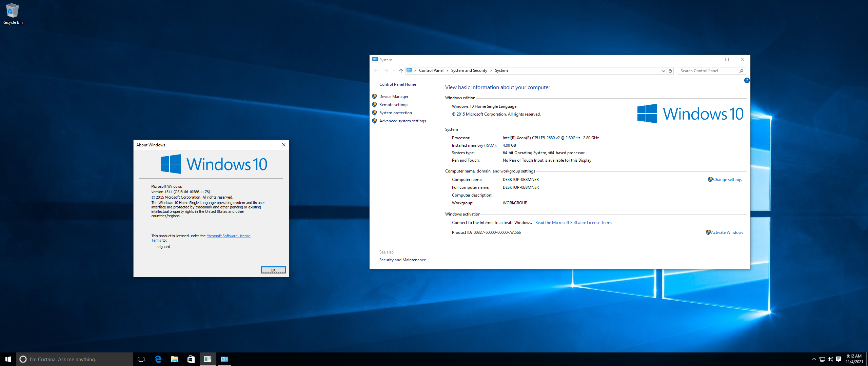Open Task View from the taskbar
The height and width of the screenshot is (366, 868).
[x=141, y=359]
